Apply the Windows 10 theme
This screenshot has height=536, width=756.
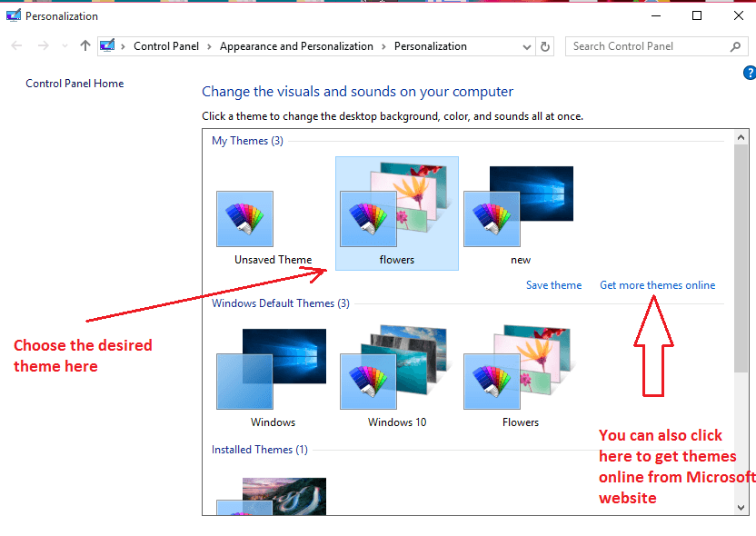pyautogui.click(x=397, y=376)
